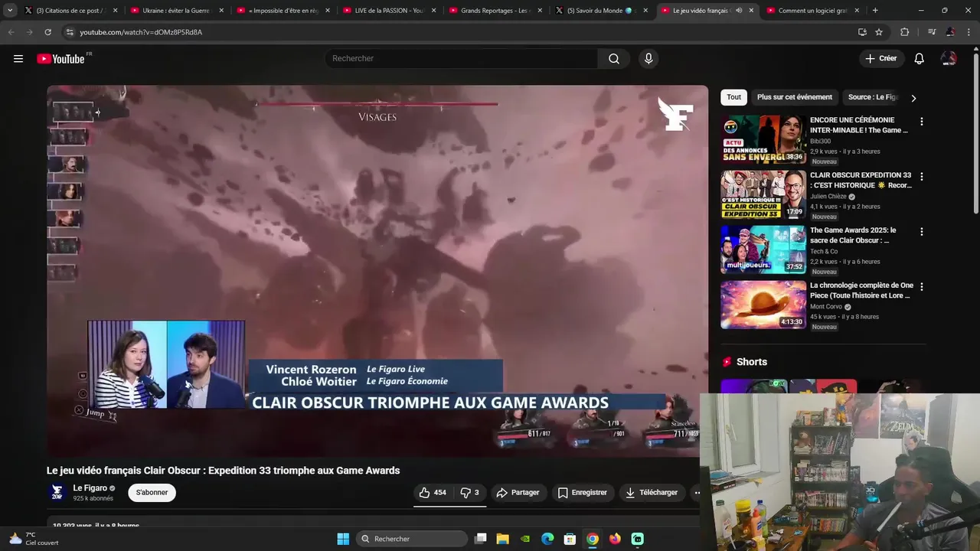View site information icon beside URL
The image size is (980, 551).
point(69,32)
